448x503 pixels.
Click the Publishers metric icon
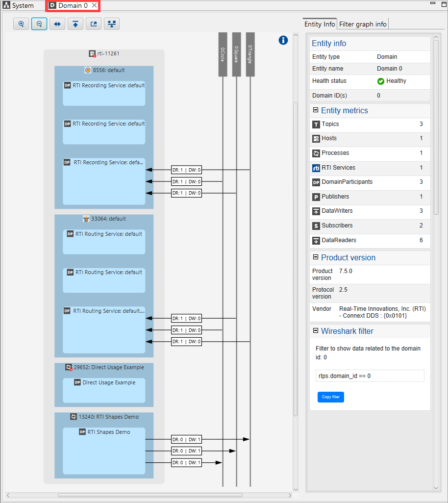(x=316, y=197)
